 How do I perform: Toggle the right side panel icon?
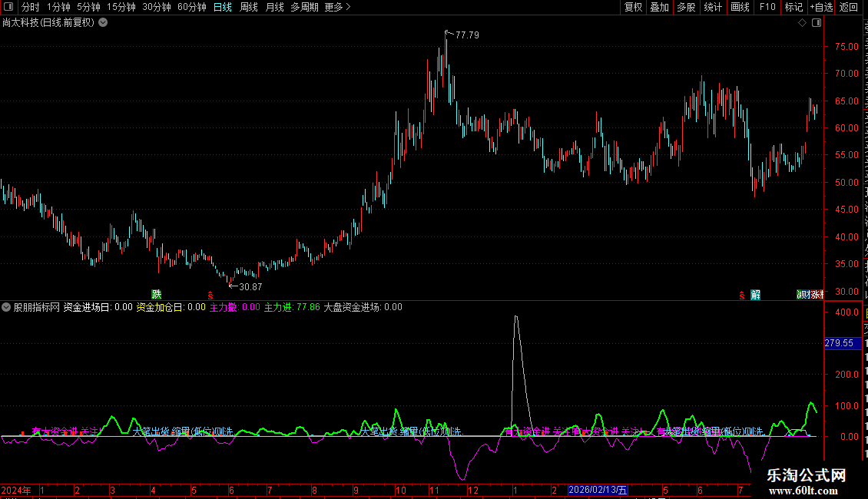[x=817, y=23]
